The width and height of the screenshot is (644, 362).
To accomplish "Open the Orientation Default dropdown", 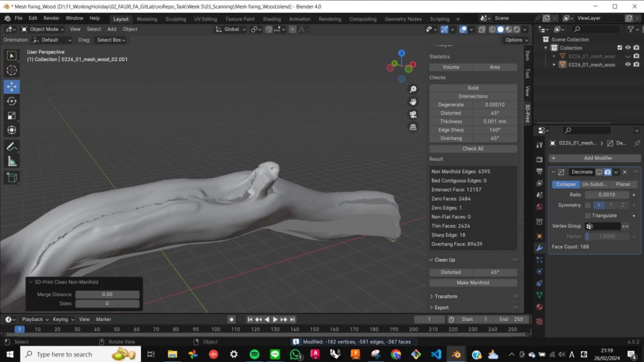I will pyautogui.click(x=52, y=40).
